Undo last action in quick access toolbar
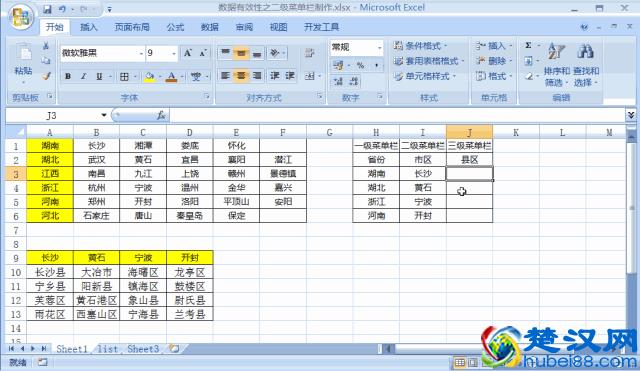The width and height of the screenshot is (640, 371). point(62,9)
